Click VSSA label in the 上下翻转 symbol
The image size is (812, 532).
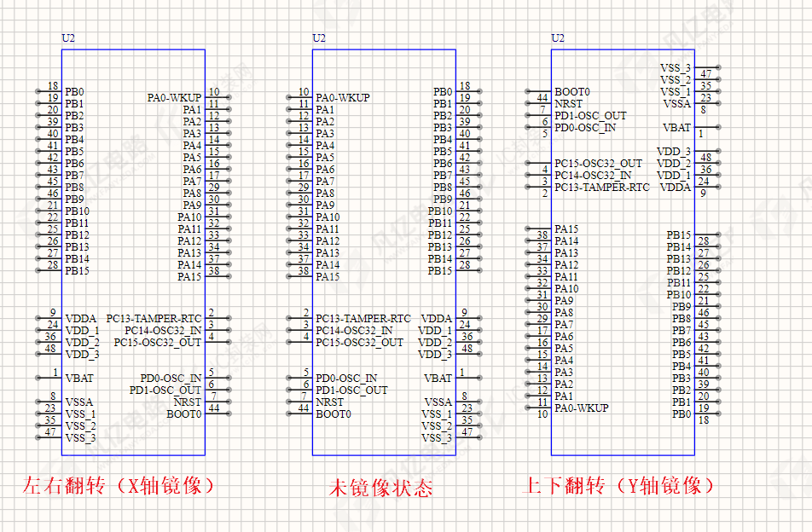pyautogui.click(x=677, y=104)
